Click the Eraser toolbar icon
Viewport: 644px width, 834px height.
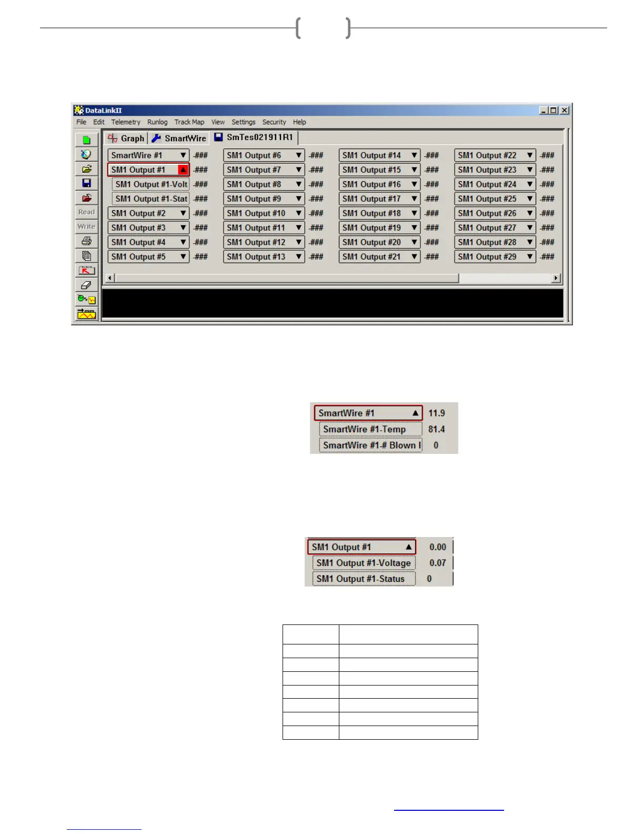click(x=86, y=285)
